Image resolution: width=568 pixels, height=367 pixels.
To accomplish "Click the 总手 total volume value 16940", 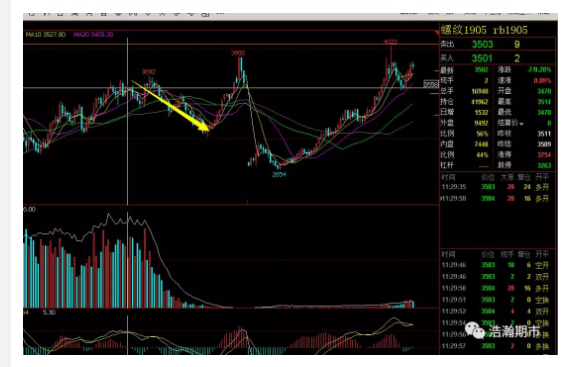I will (x=480, y=91).
